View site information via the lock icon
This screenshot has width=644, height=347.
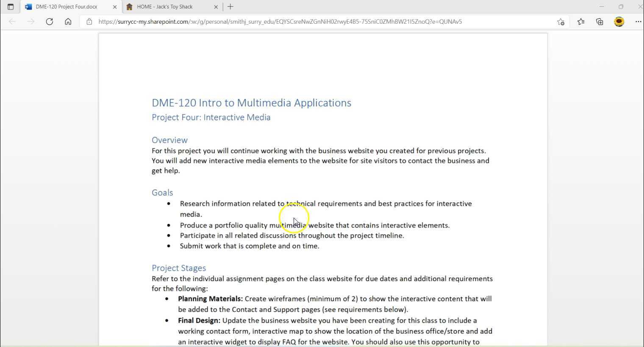(89, 21)
